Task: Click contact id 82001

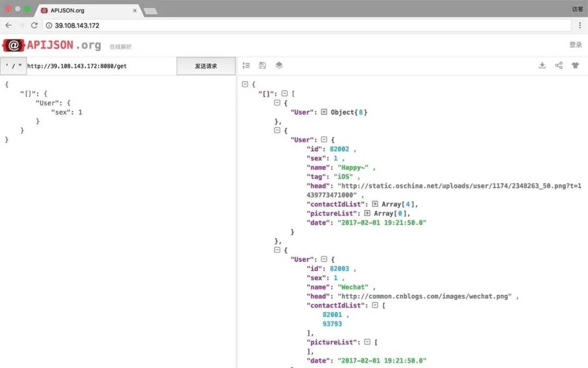Action: point(332,315)
